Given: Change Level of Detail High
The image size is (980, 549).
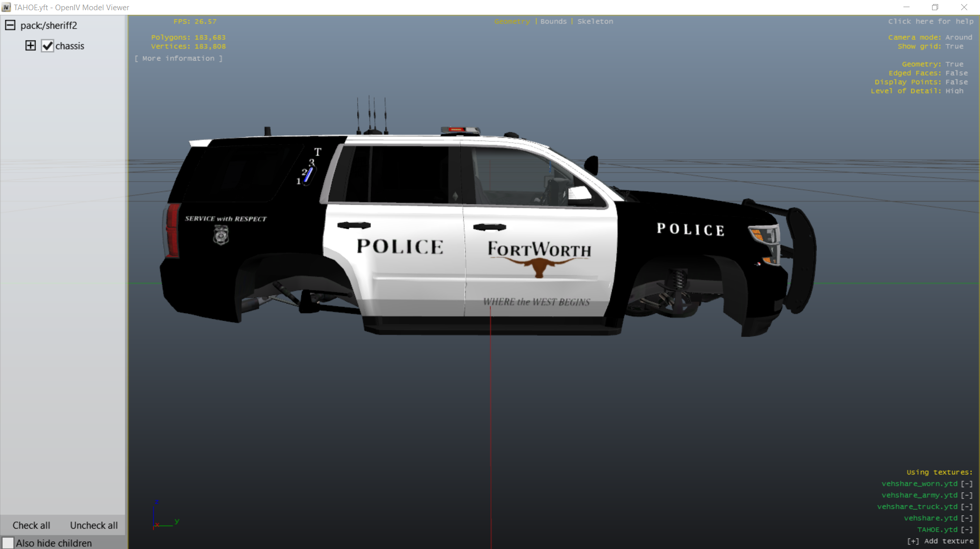Looking at the screenshot, I should (x=954, y=91).
